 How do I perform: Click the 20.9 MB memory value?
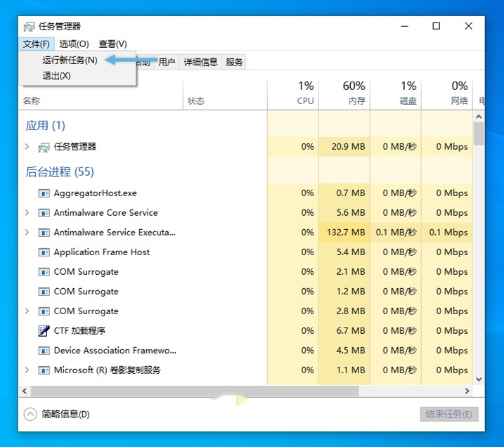coord(349,147)
